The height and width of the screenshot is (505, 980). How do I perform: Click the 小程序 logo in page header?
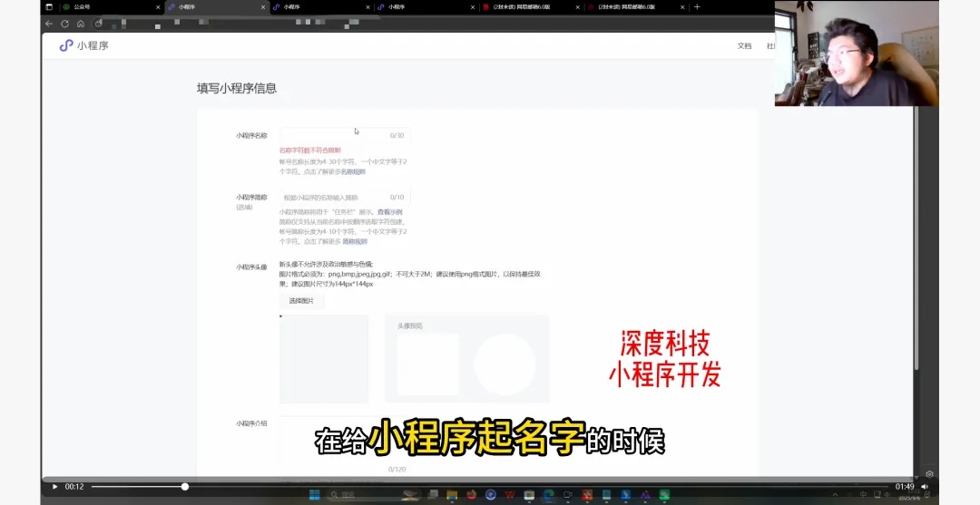[x=83, y=45]
